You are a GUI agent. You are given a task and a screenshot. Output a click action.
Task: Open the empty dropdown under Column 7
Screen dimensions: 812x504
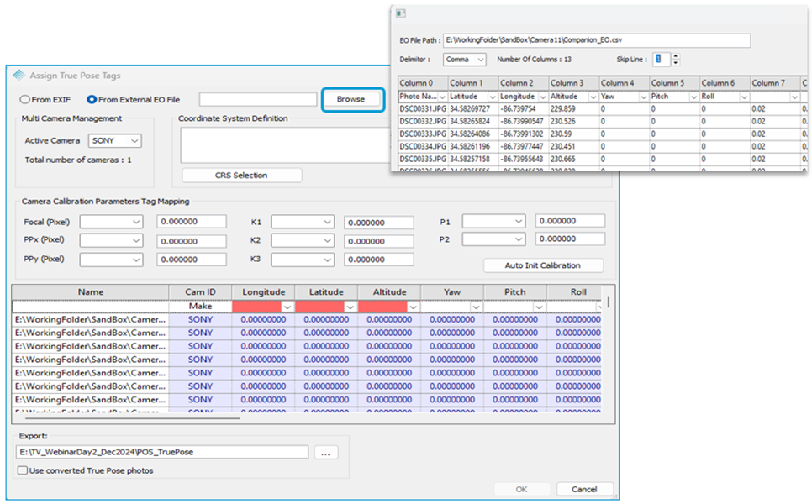point(794,97)
